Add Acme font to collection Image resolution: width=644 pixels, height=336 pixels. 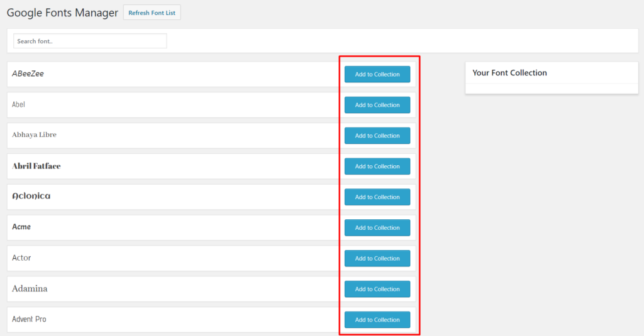click(x=377, y=228)
